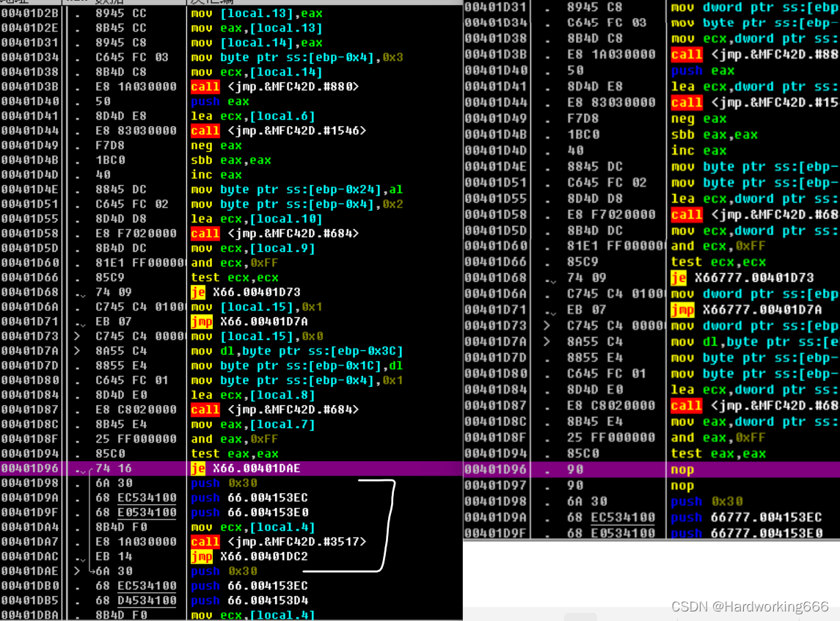Screen dimensions: 840x621
Task: Click 'jmp X66.00401DC2' instruction
Action: pos(249,556)
